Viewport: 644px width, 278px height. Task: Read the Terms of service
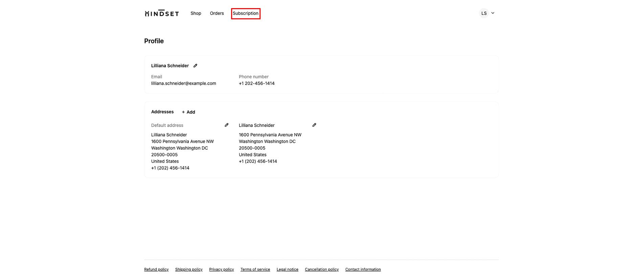[x=255, y=270]
